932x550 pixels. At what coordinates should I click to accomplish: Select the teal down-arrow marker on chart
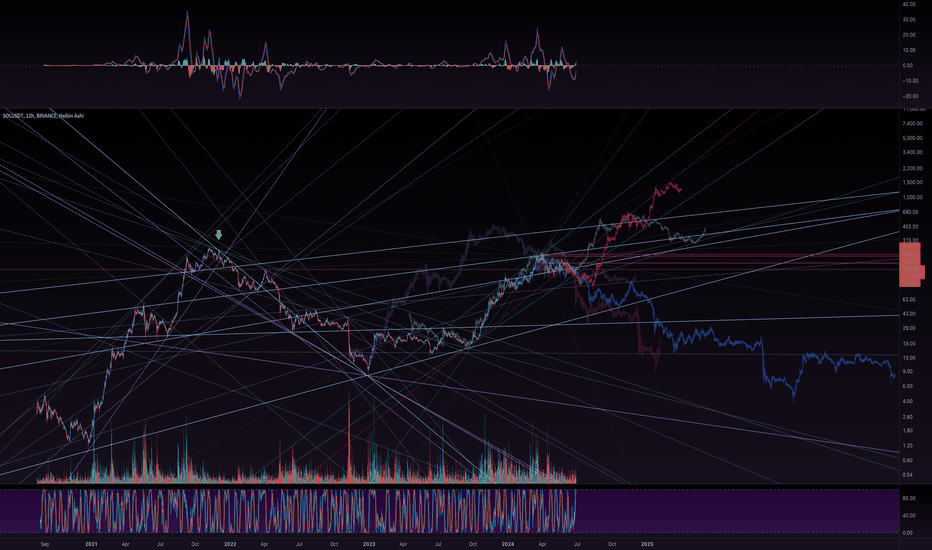tap(219, 235)
